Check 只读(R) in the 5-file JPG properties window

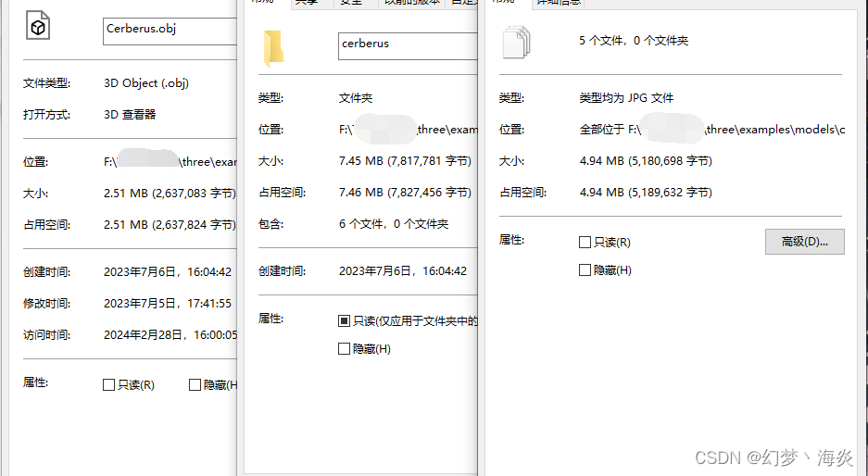585,243
